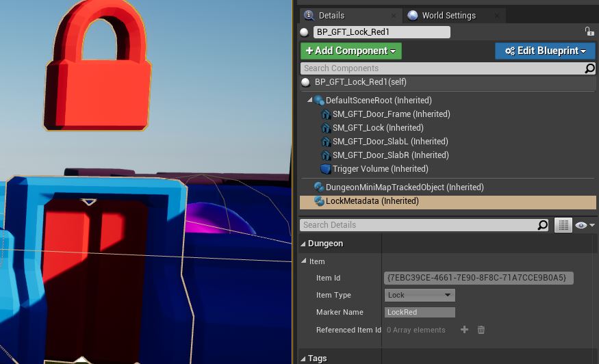Click the Item Id property label
Screen dimensions: 599x364
pos(328,278)
